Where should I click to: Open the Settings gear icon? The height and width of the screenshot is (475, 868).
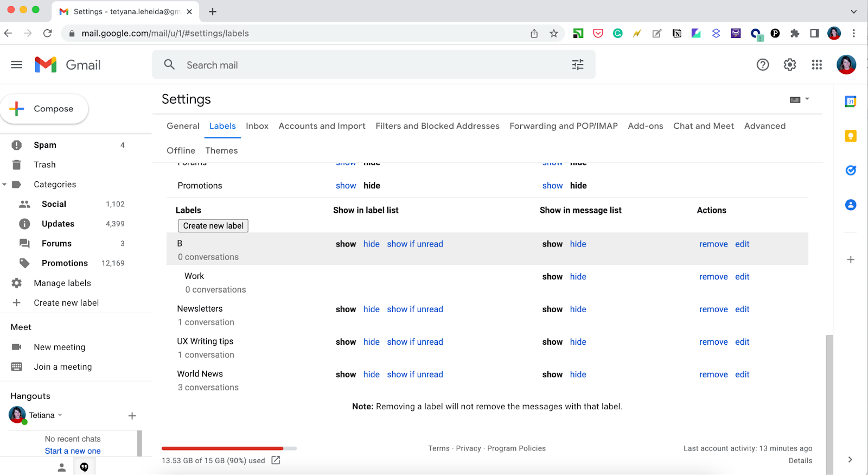click(x=790, y=65)
